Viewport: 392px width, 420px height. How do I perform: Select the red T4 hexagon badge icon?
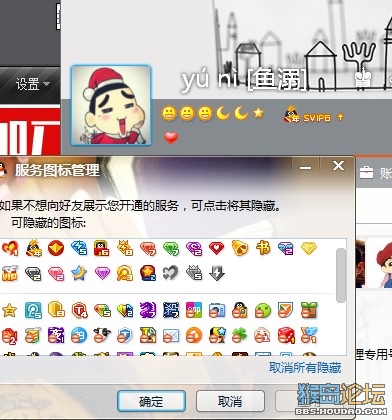click(x=79, y=310)
